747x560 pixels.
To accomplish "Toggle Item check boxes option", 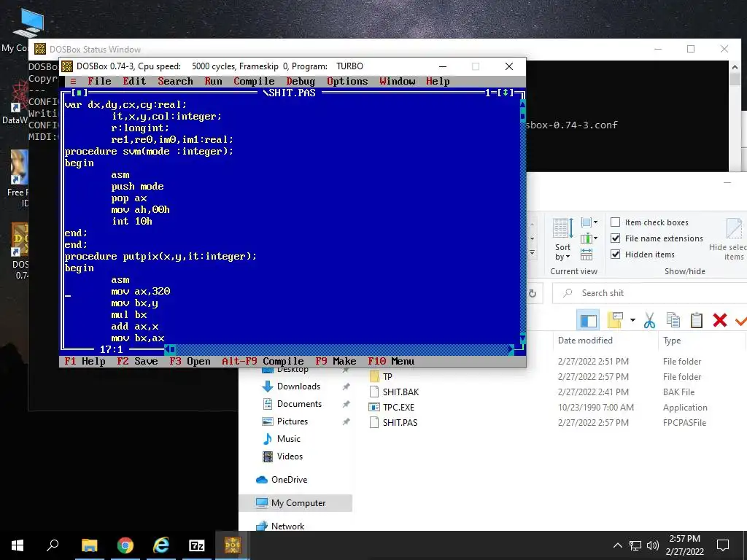I will [x=649, y=222].
